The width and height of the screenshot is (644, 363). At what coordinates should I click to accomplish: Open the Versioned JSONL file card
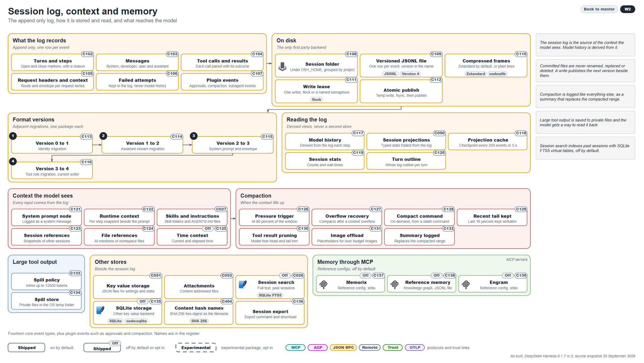tap(401, 66)
